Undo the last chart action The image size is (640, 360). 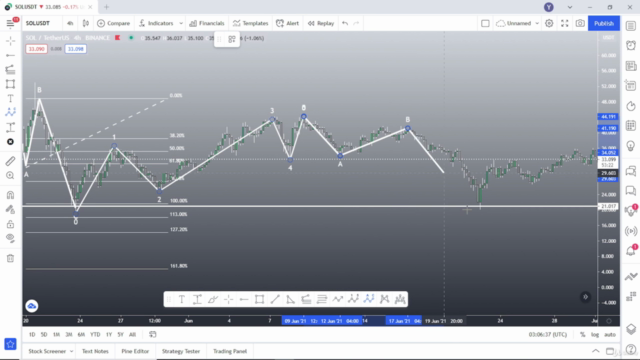click(x=345, y=23)
